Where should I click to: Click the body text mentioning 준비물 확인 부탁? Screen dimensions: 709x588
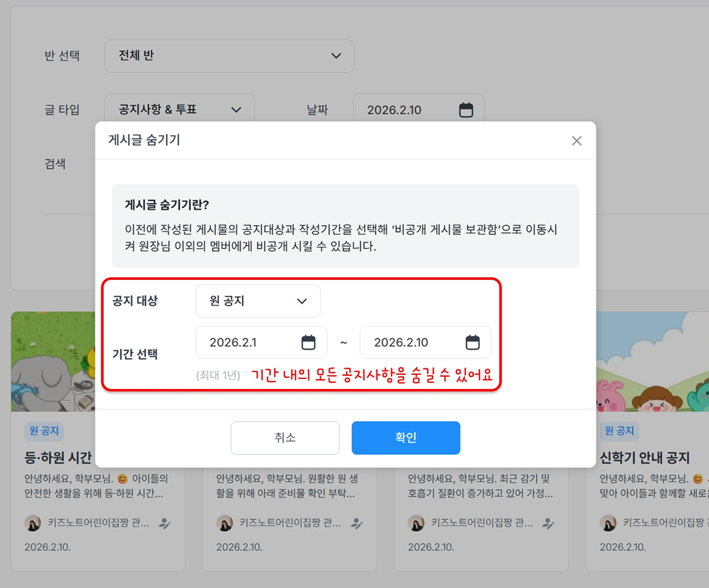[x=287, y=486]
